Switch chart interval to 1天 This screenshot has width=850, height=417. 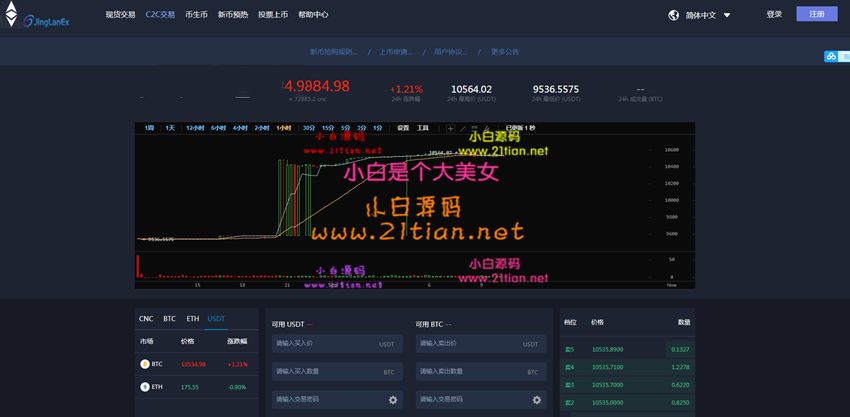[x=170, y=128]
